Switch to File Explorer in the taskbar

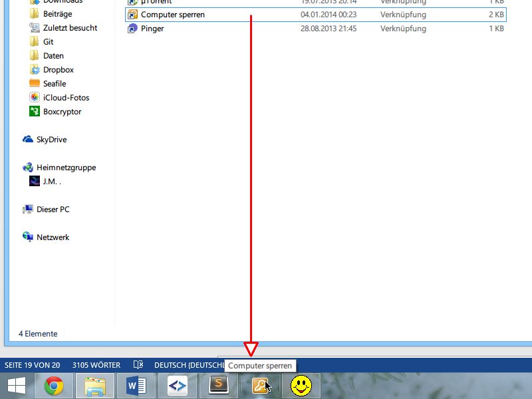[95, 386]
